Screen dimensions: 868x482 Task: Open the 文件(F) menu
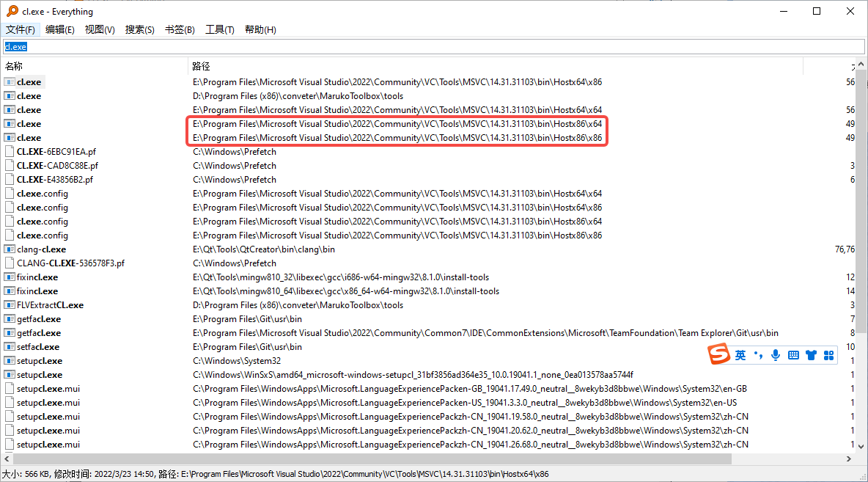click(x=21, y=30)
